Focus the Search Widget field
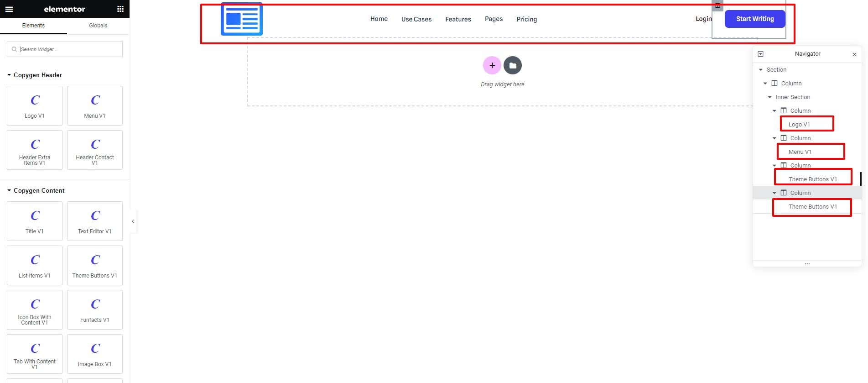The width and height of the screenshot is (868, 383). [x=65, y=49]
